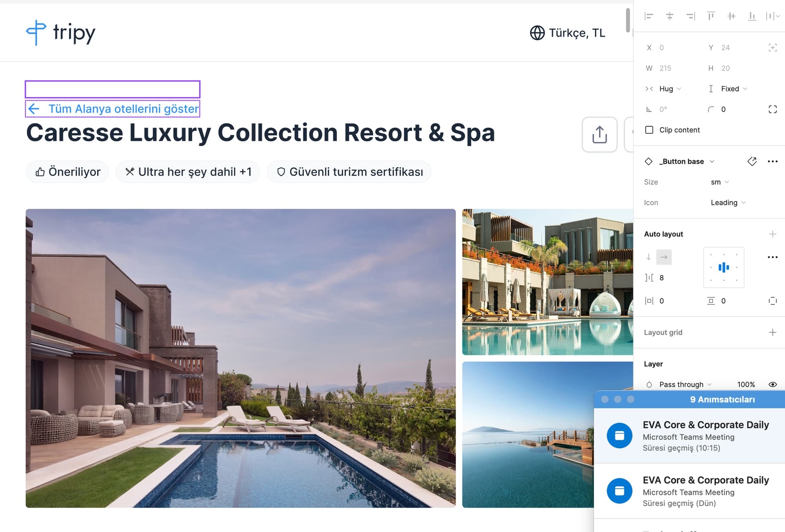Click the layer opacity 100% field

pos(746,384)
